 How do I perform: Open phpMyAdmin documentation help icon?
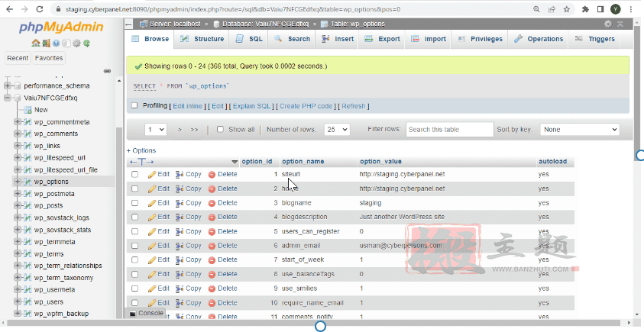pyautogui.click(x=57, y=43)
